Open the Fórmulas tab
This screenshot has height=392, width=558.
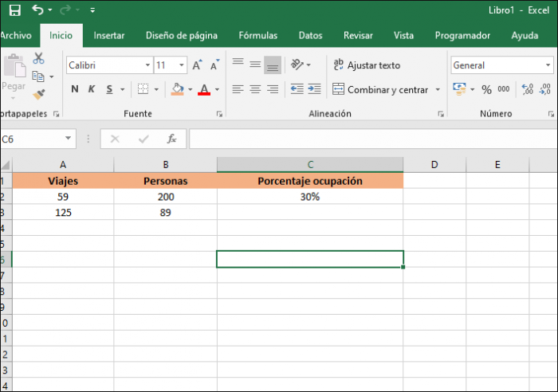(x=258, y=35)
